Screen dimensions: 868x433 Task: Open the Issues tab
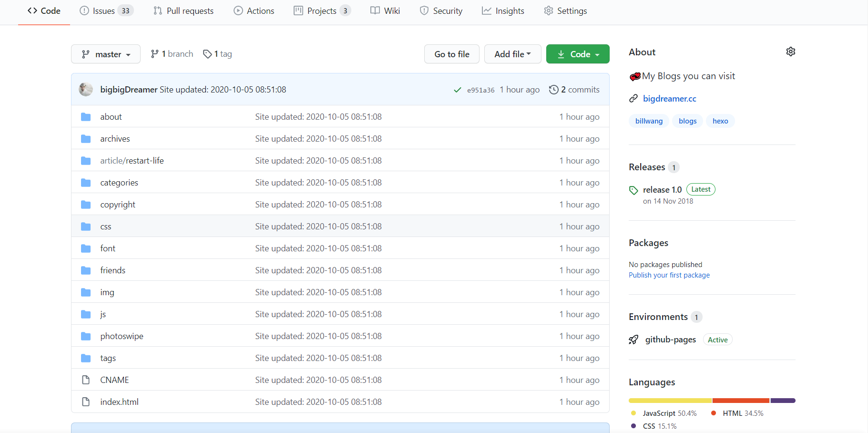click(x=106, y=10)
